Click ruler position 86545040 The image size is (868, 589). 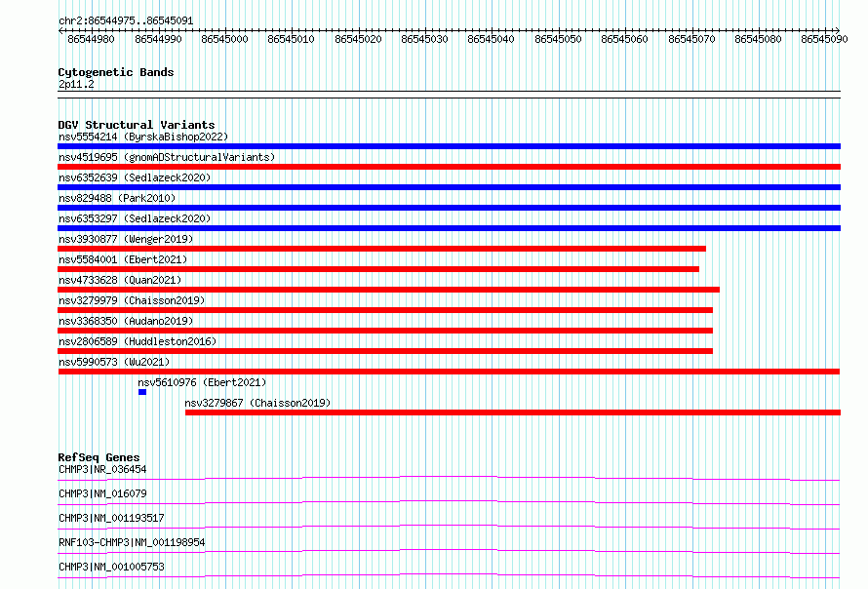coord(491,39)
